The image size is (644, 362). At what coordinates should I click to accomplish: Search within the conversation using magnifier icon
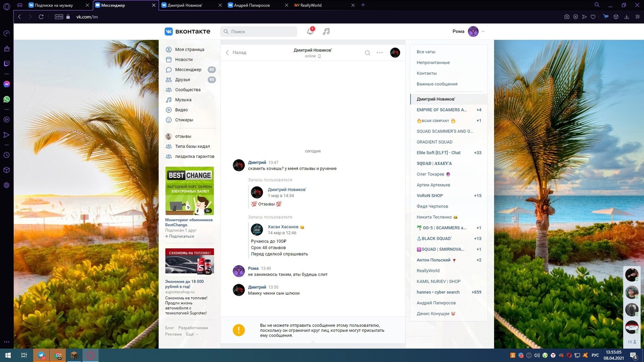click(x=367, y=53)
